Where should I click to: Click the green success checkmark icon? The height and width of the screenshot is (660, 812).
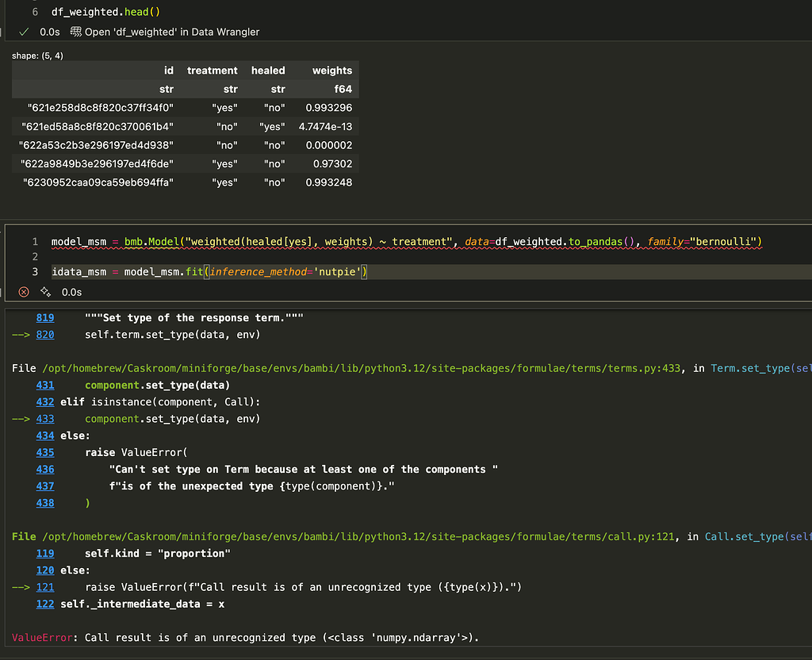tap(24, 32)
